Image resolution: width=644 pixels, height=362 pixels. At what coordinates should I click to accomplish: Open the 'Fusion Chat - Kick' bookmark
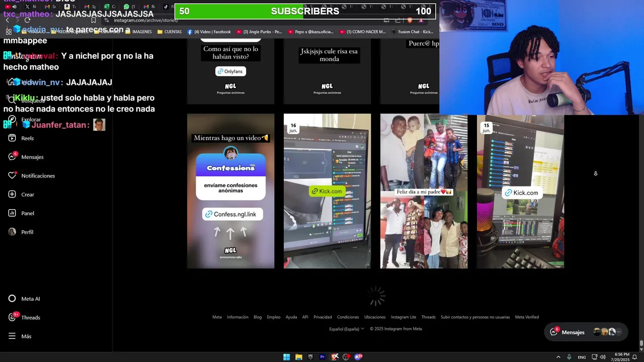click(412, 32)
